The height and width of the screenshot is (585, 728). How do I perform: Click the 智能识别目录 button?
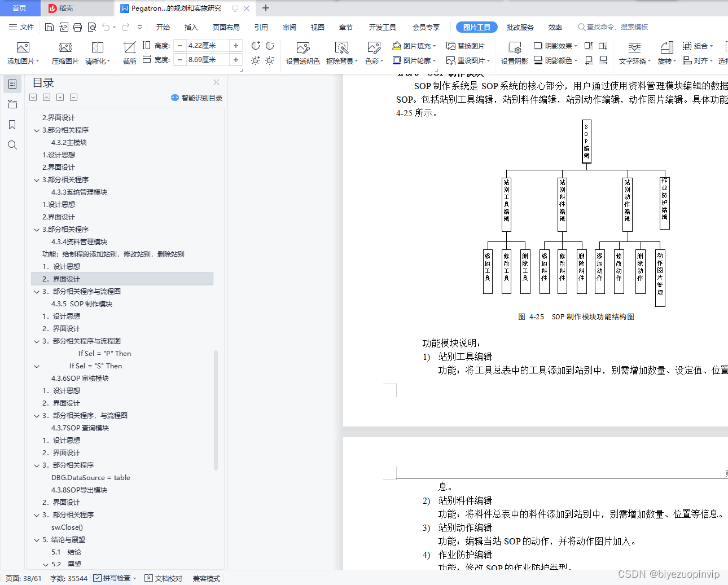pos(196,97)
